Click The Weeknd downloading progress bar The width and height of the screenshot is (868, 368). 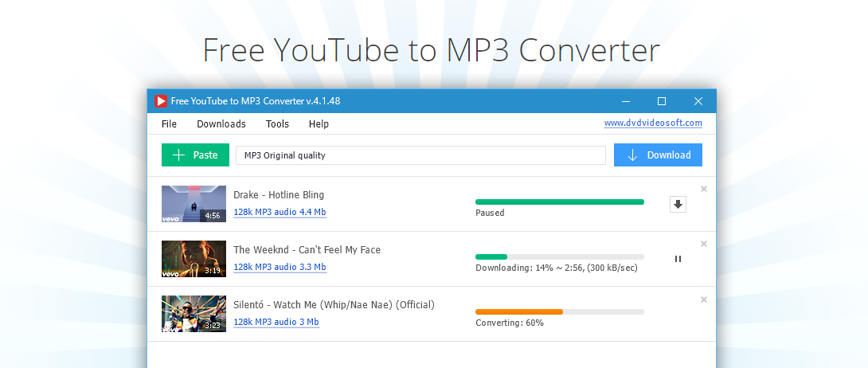[x=560, y=256]
